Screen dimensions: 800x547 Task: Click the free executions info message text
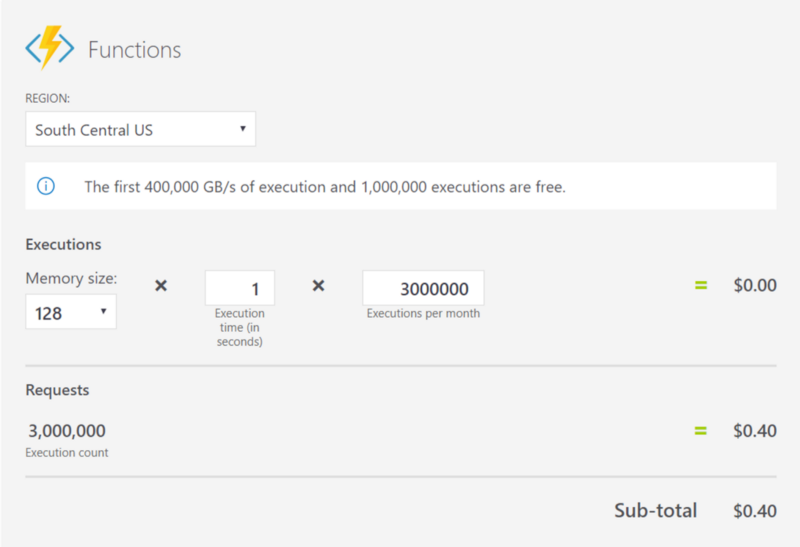pos(325,187)
